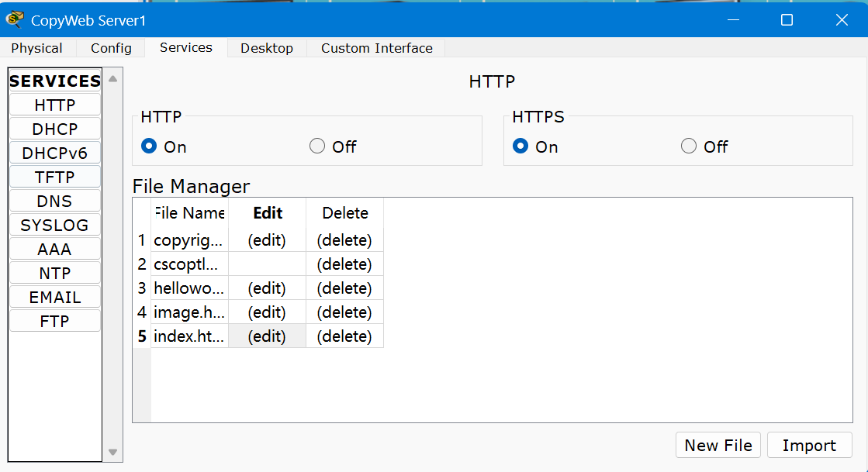Click the New File button
868x472 pixels.
(x=718, y=445)
